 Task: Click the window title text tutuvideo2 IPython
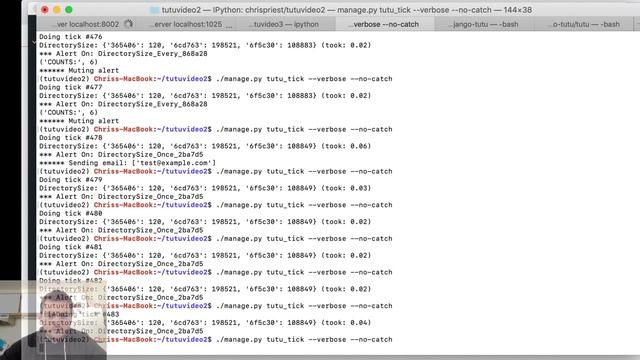(x=347, y=10)
